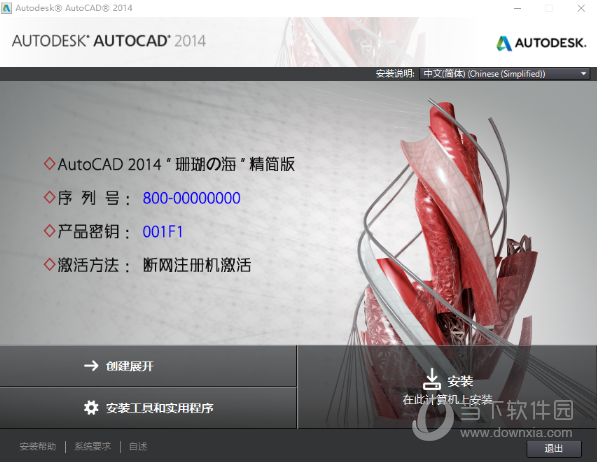
Task: Click the 断网注册机激活 activation text
Action: point(197,265)
